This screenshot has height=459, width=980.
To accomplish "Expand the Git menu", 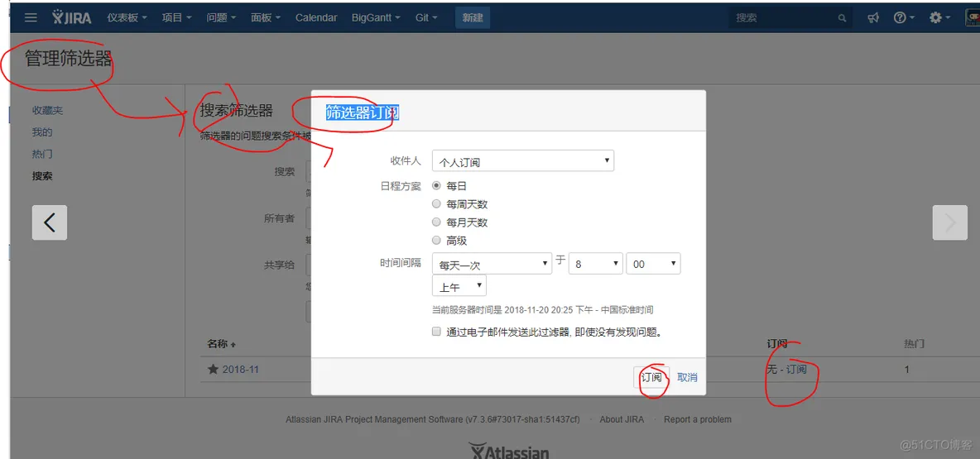I will [426, 17].
